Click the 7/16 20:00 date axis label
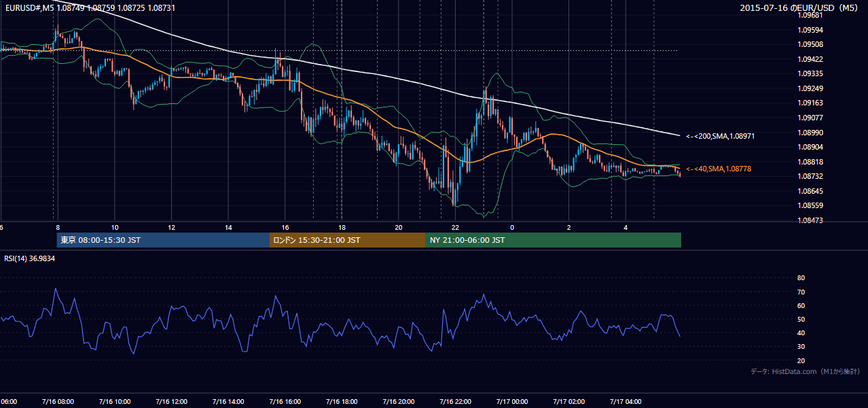 399,401
